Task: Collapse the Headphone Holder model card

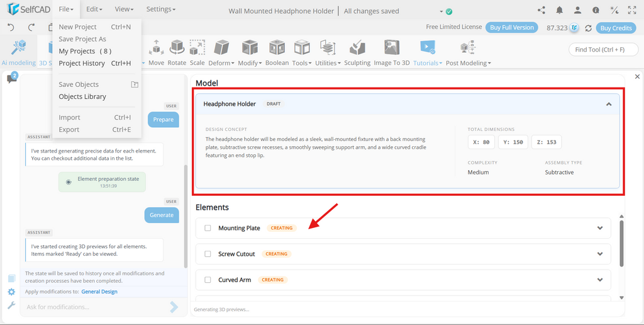Action: (x=609, y=104)
